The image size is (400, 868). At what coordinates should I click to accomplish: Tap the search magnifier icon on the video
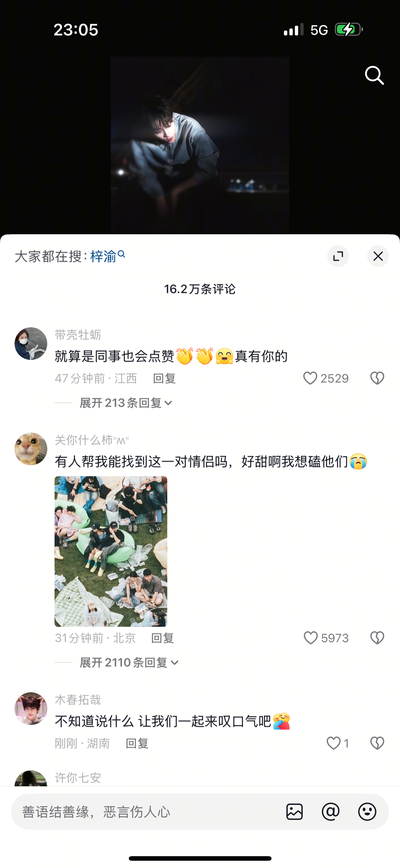tap(374, 75)
